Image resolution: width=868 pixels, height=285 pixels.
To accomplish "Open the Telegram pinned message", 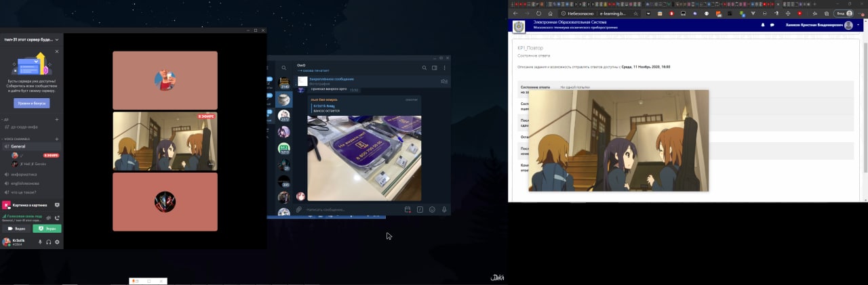I will (366, 81).
